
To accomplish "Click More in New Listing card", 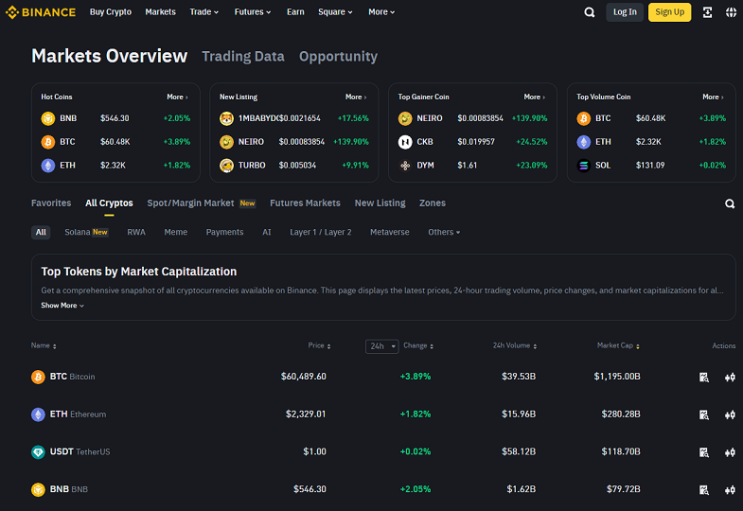I will pos(356,97).
